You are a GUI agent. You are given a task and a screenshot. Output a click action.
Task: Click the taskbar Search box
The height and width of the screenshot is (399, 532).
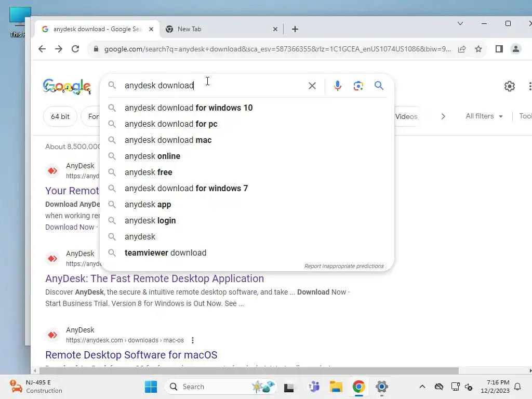pos(220,387)
